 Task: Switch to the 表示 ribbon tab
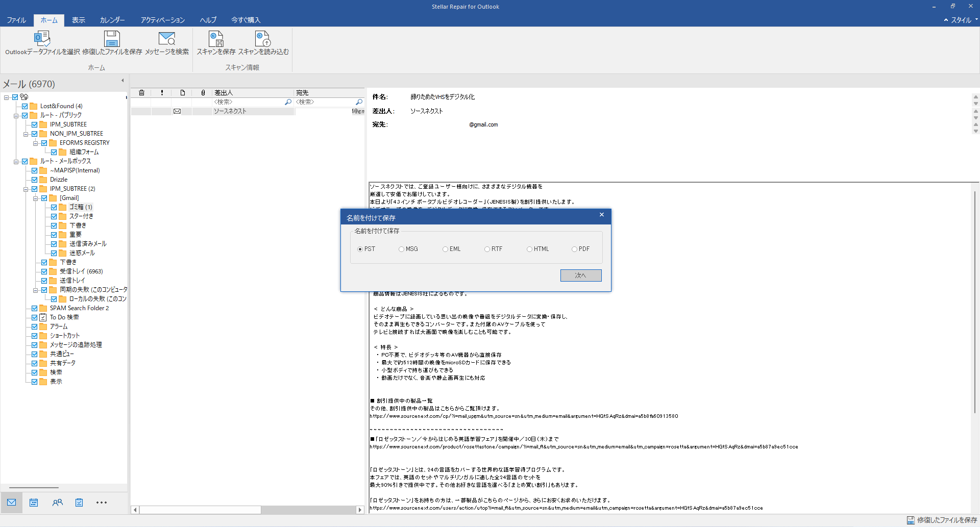pyautogui.click(x=78, y=20)
